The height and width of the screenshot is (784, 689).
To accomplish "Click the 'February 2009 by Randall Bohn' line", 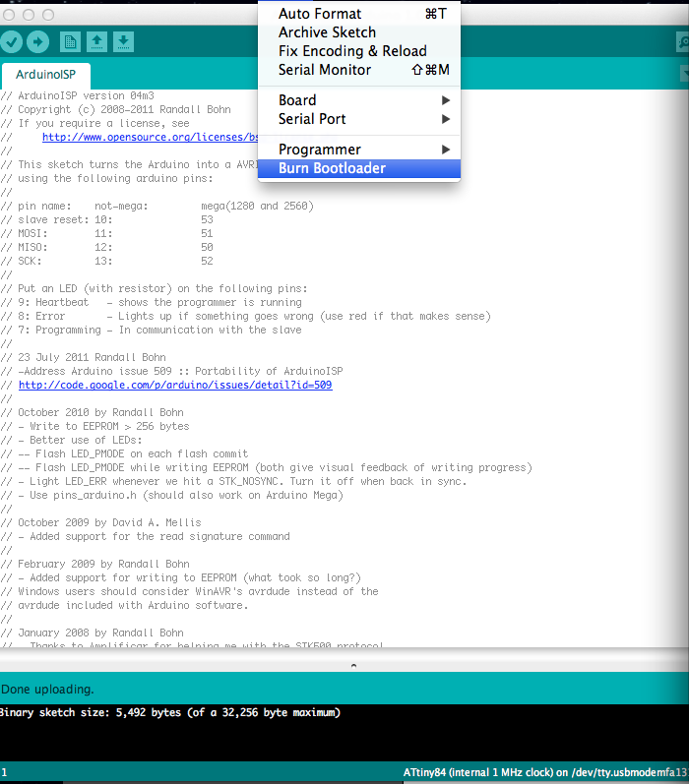I will tap(95, 564).
